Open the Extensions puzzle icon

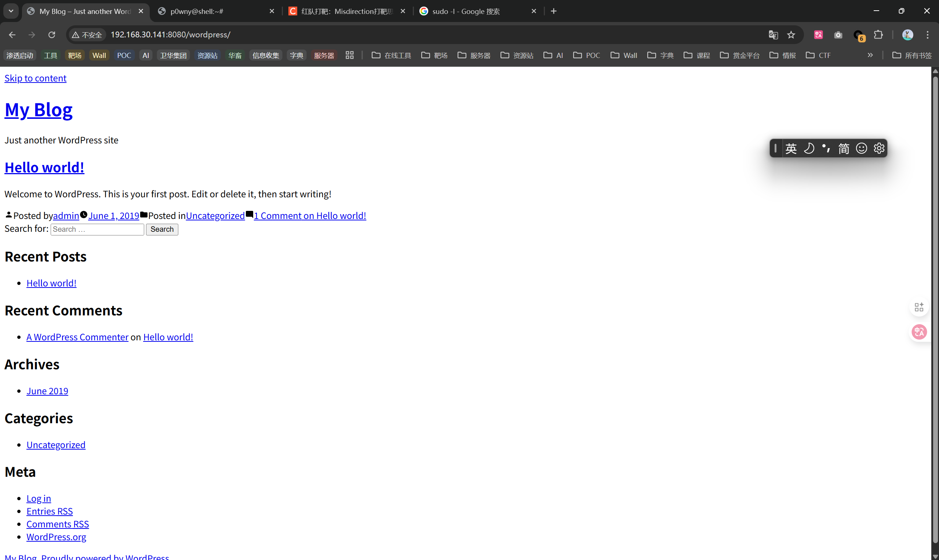(x=878, y=35)
